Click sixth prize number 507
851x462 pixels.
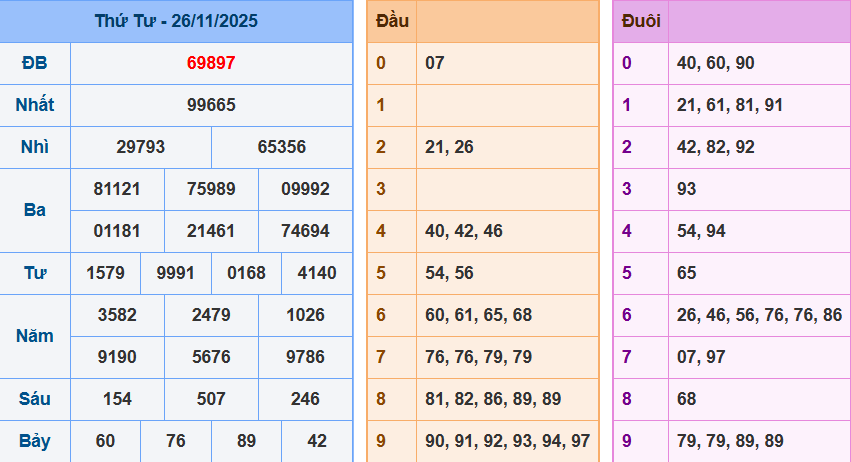pos(211,399)
